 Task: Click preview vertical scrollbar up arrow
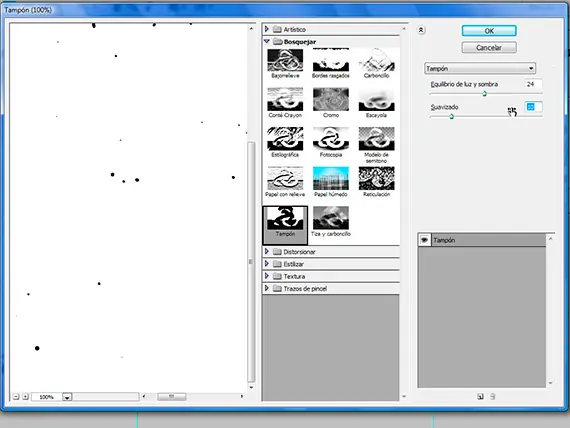(251, 28)
